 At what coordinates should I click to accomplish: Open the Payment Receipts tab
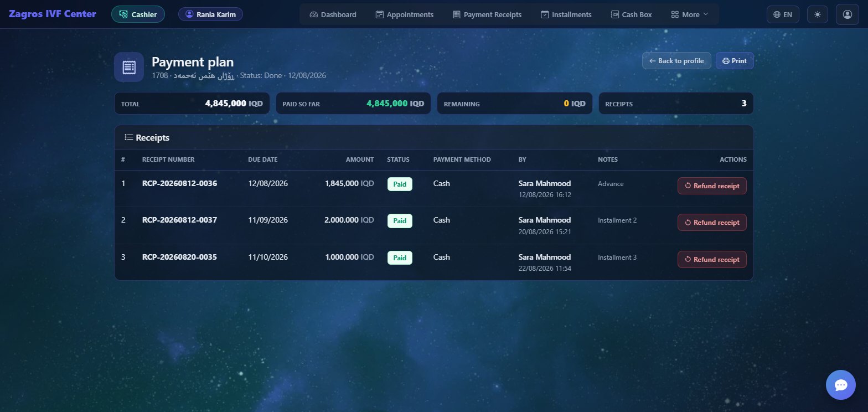[x=487, y=14]
